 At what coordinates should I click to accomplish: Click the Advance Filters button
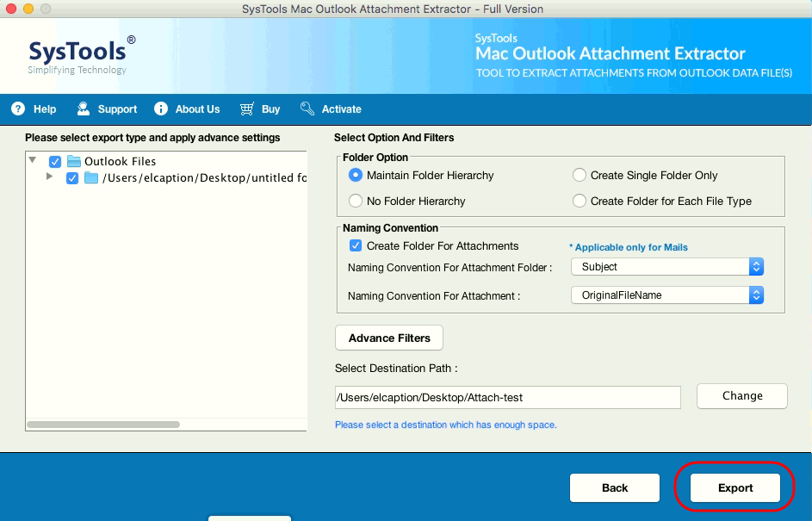point(389,338)
